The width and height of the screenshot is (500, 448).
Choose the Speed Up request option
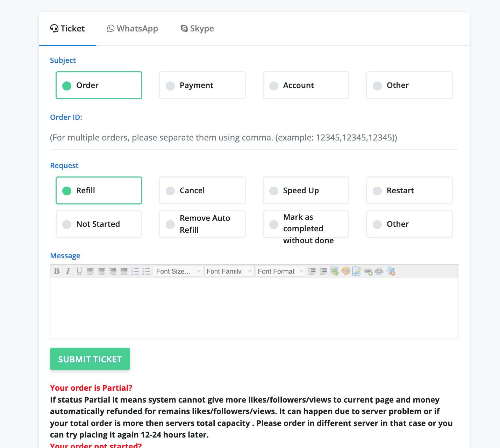click(x=306, y=190)
